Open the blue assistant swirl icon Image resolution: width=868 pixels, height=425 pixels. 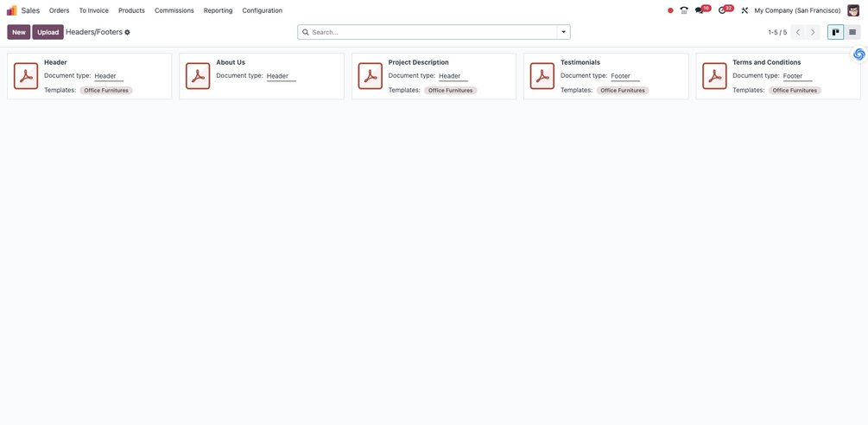click(859, 54)
